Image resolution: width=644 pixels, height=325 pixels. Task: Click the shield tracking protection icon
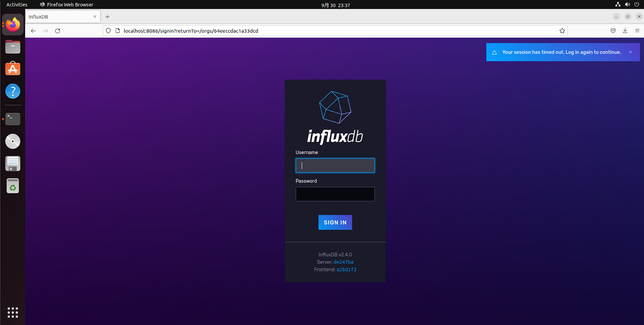(108, 31)
